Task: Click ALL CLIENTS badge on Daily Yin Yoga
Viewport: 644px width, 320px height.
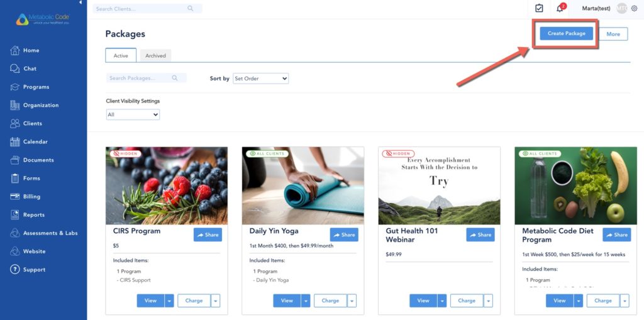Action: [x=267, y=153]
